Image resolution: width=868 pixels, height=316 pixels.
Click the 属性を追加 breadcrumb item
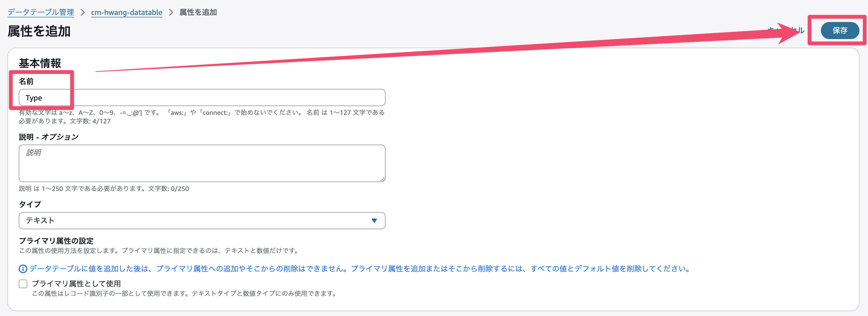tap(198, 13)
